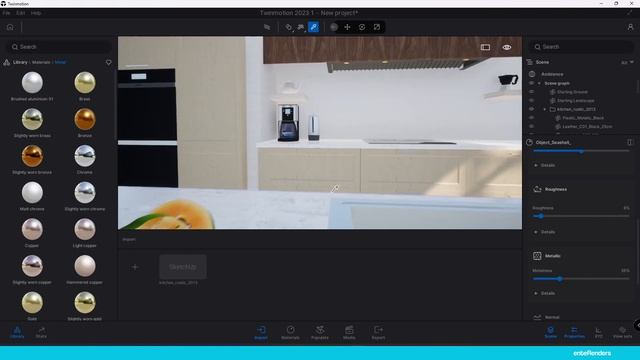The width and height of the screenshot is (640, 360).
Task: Open the Populate dock tab
Action: pos(320,332)
